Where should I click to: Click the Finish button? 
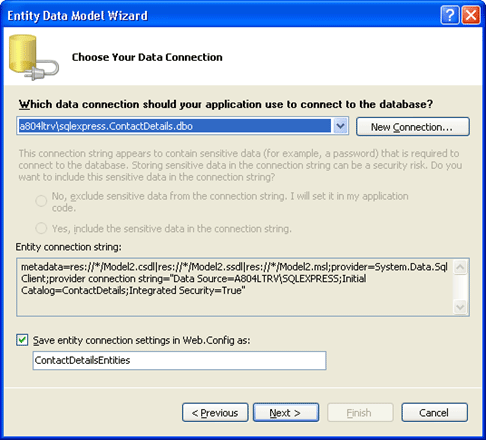(x=360, y=413)
